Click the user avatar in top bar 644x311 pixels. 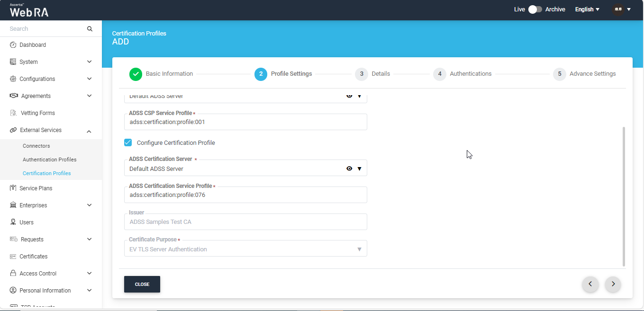point(618,9)
